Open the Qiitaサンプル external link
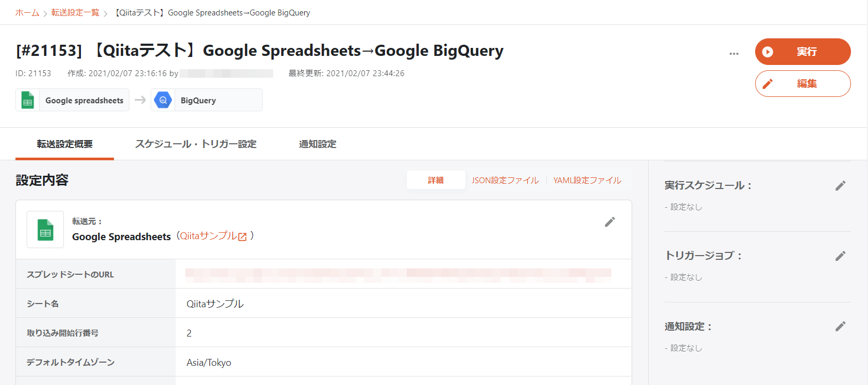Screen dimensions: 868x385 click(x=213, y=236)
